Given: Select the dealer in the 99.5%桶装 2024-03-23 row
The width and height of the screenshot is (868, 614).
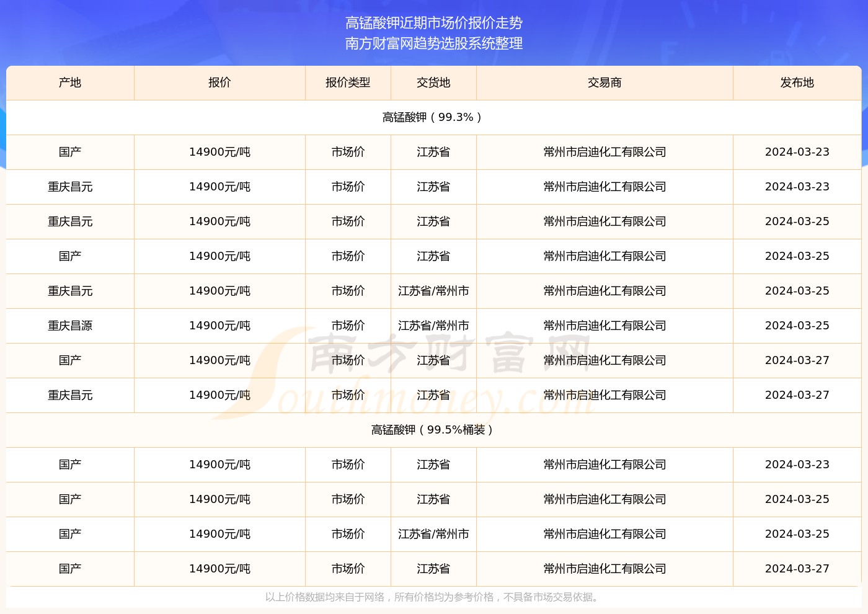Looking at the screenshot, I should (x=604, y=465).
